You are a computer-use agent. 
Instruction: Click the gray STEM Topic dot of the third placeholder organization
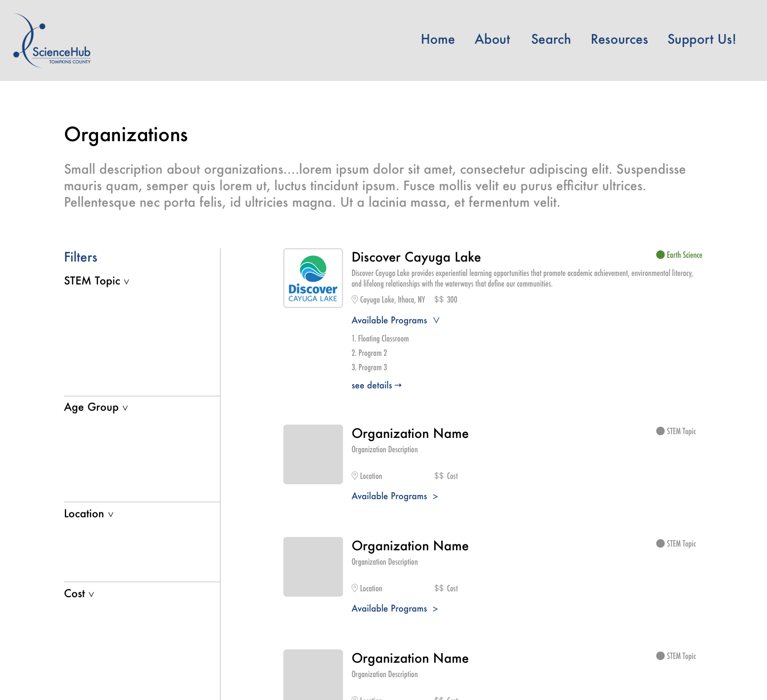pos(660,656)
